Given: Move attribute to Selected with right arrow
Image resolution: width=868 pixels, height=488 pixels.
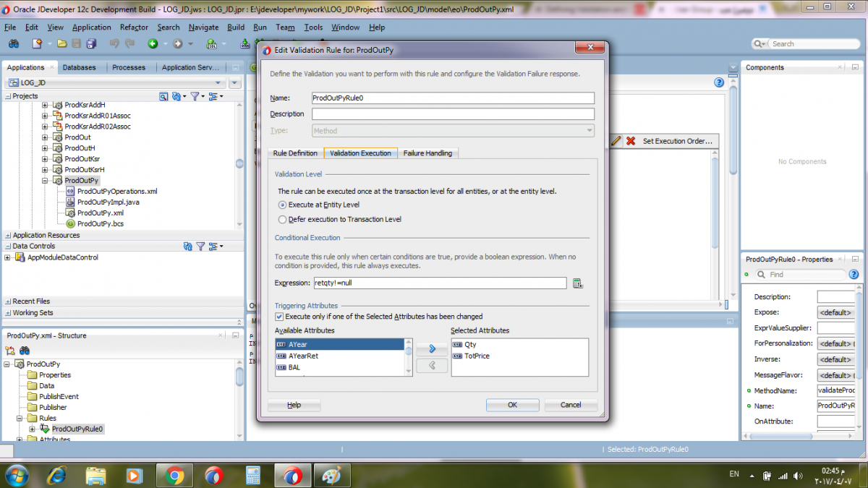Looking at the screenshot, I should pos(433,348).
